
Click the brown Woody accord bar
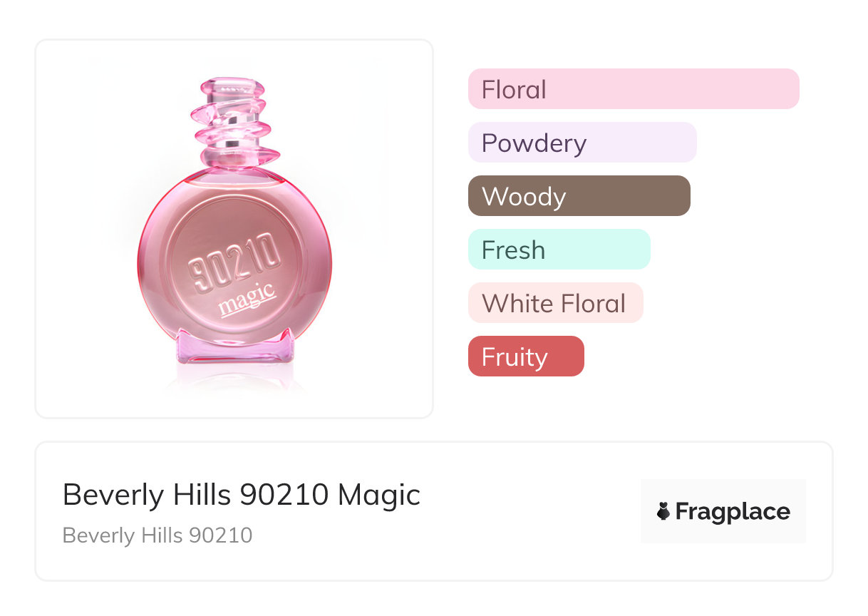[x=579, y=196]
